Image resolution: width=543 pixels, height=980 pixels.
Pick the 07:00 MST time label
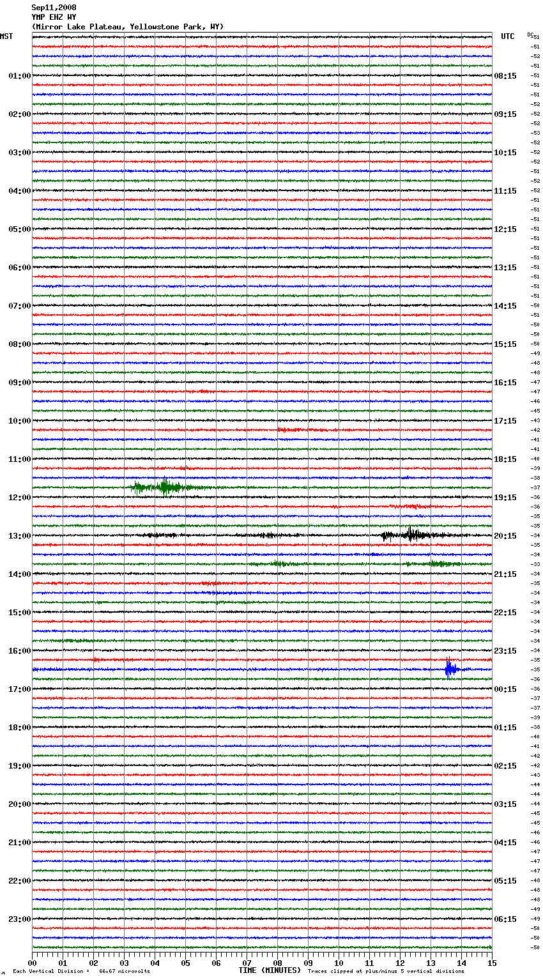coord(20,306)
